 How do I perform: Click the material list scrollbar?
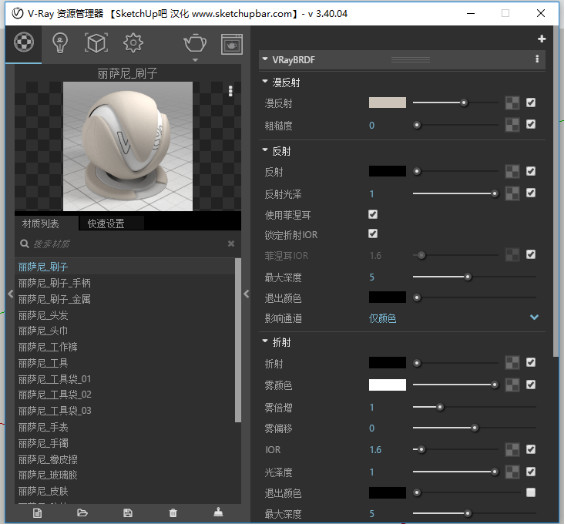(x=237, y=339)
